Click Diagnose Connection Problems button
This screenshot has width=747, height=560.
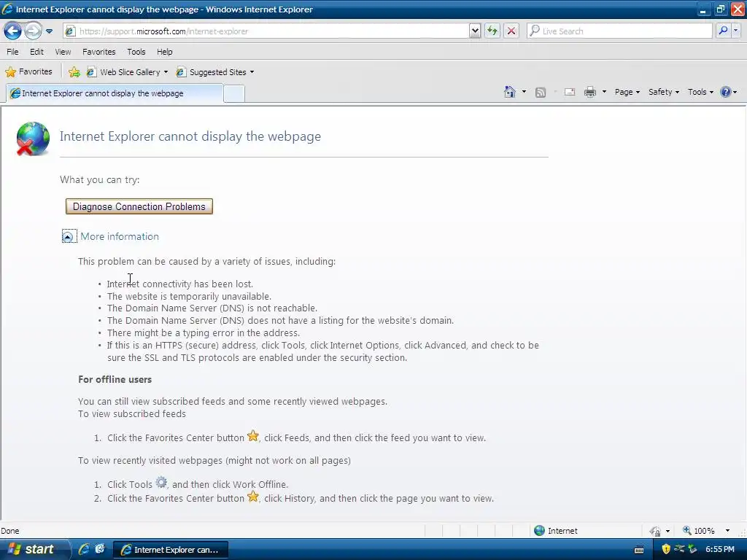point(139,206)
